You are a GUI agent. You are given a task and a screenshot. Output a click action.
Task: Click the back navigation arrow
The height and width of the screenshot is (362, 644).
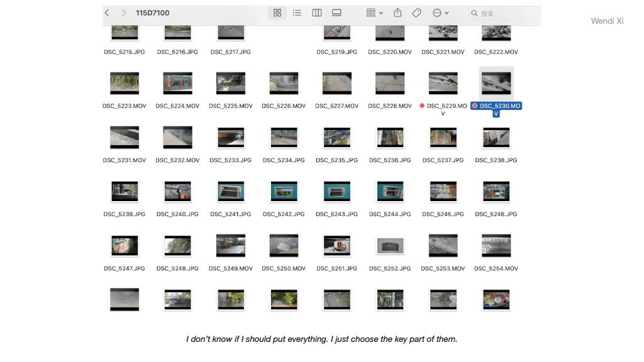[x=107, y=13]
